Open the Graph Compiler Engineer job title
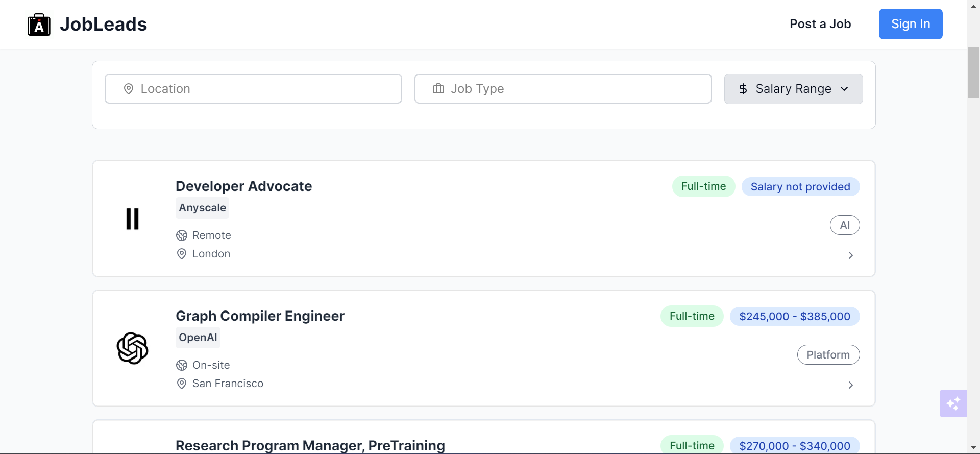The image size is (980, 454). (x=260, y=316)
